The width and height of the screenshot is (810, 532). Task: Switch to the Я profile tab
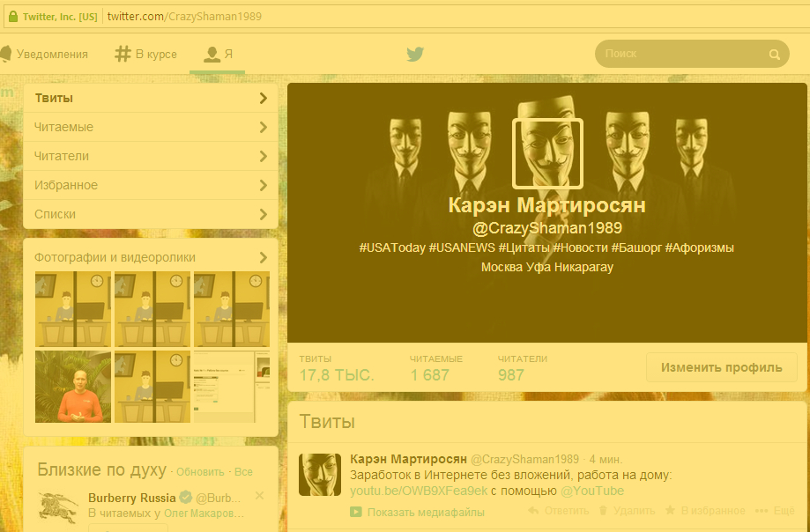pyautogui.click(x=219, y=54)
